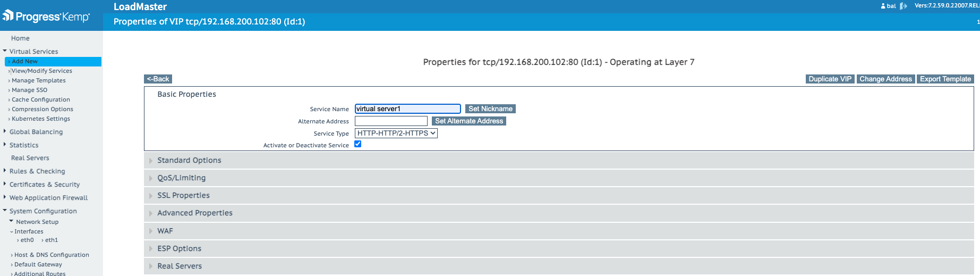
Task: Expand the Real Servers section panel
Action: pyautogui.click(x=180, y=266)
